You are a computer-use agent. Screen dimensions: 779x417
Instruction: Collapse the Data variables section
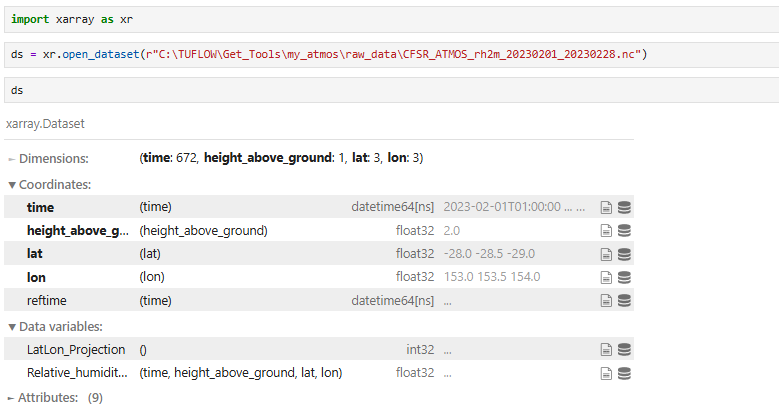[x=54, y=326]
